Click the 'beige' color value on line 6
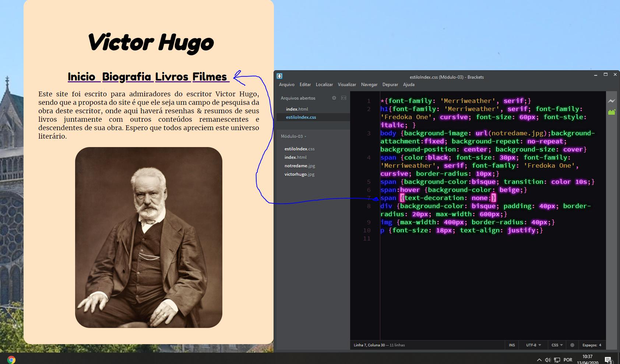 (509, 190)
